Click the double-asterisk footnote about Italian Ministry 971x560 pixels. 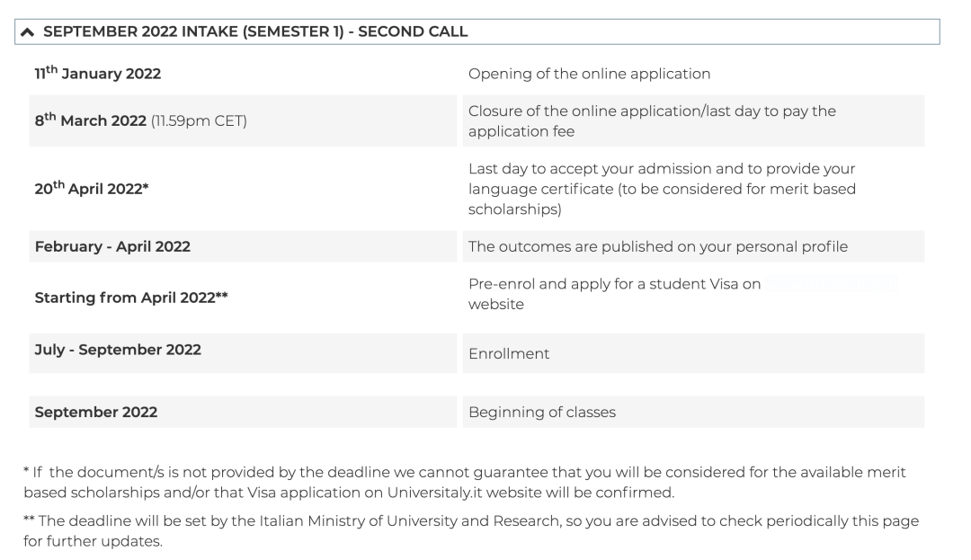click(464, 529)
